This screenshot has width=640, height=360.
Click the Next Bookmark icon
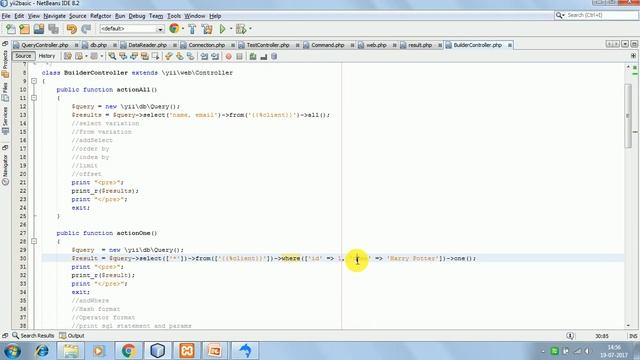(180, 56)
